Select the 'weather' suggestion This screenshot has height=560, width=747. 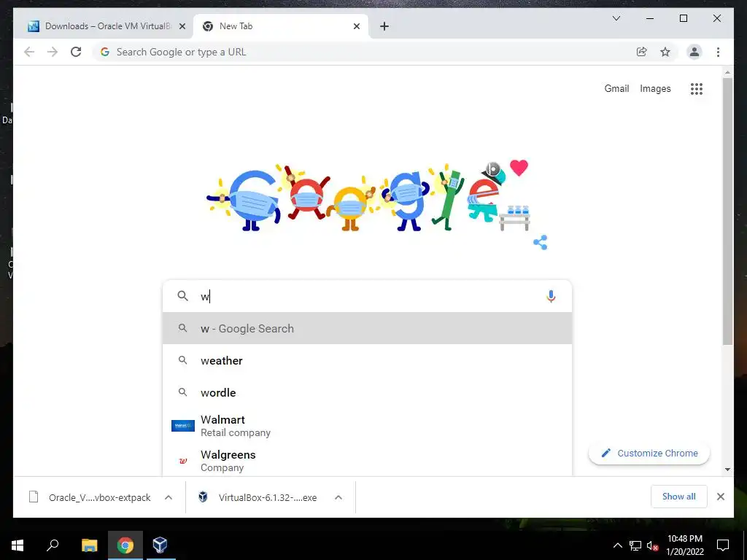(368, 360)
